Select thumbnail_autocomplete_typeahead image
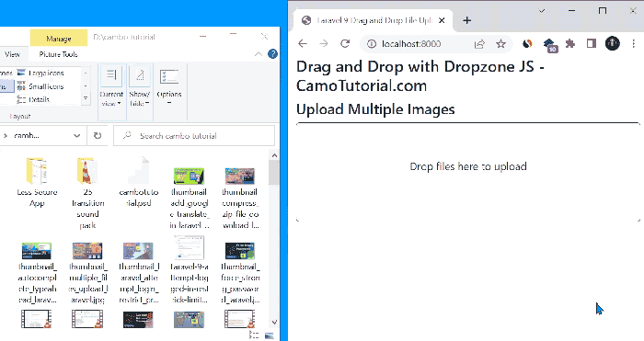This screenshot has width=644, height=341. (37, 272)
